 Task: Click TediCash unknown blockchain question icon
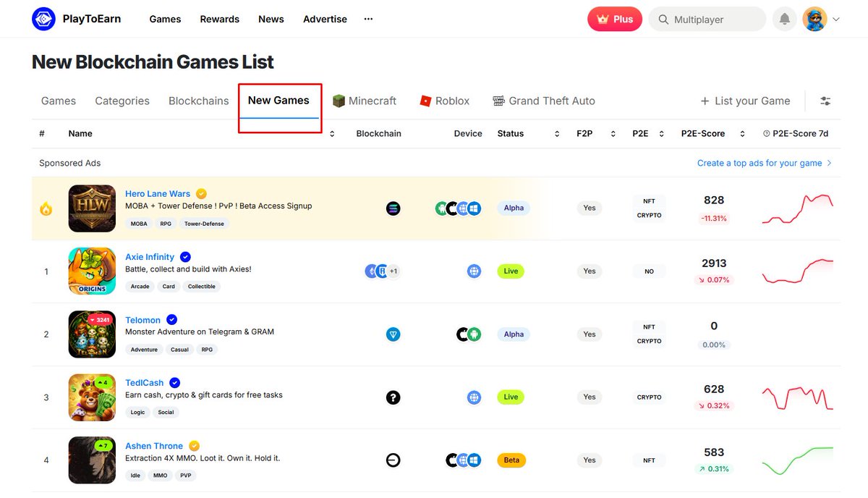[393, 397]
